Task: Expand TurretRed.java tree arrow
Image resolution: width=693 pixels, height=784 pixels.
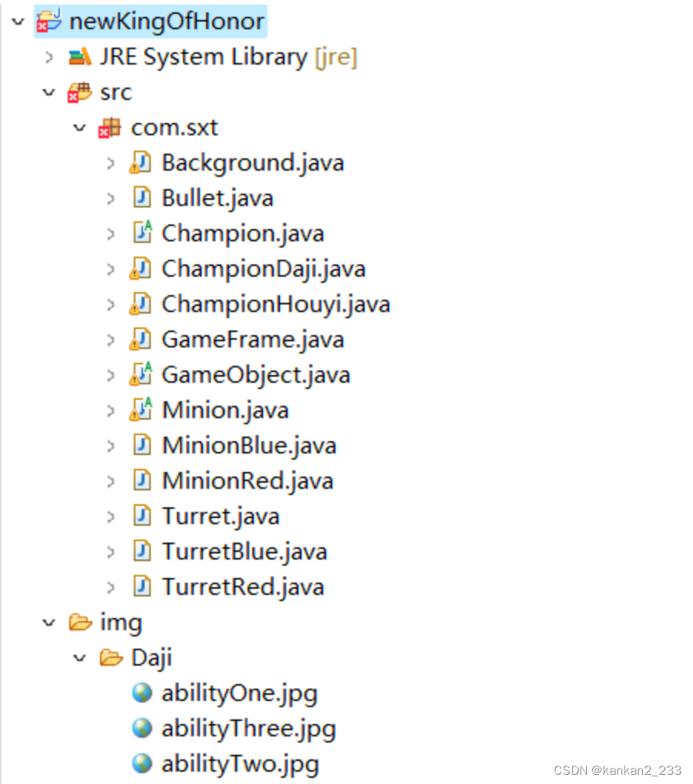Action: (111, 587)
